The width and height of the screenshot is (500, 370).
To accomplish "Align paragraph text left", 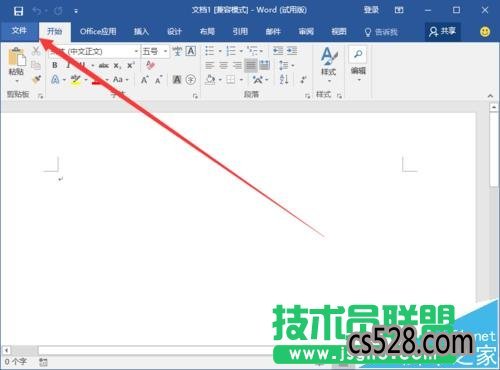I will tap(210, 65).
